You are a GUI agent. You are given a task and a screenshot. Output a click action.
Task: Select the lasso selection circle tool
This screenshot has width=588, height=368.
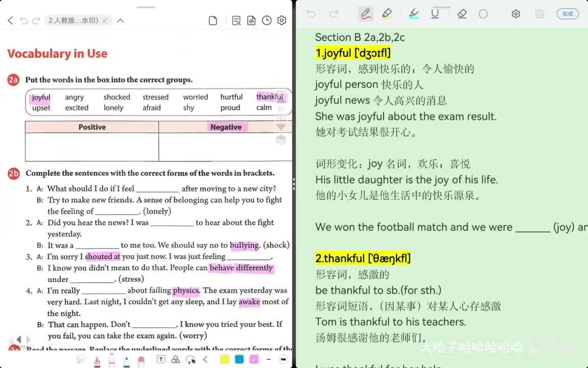(483, 14)
